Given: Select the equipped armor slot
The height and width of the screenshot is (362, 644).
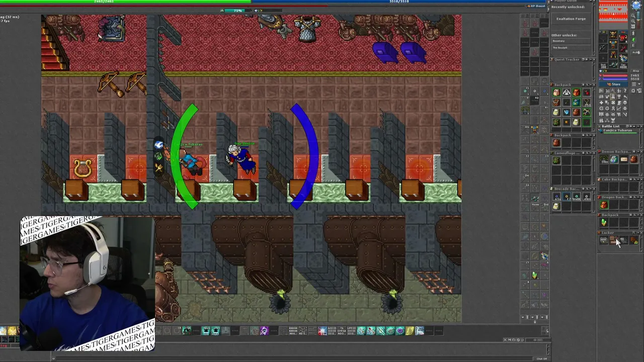Looking at the screenshot, I should [x=613, y=45].
